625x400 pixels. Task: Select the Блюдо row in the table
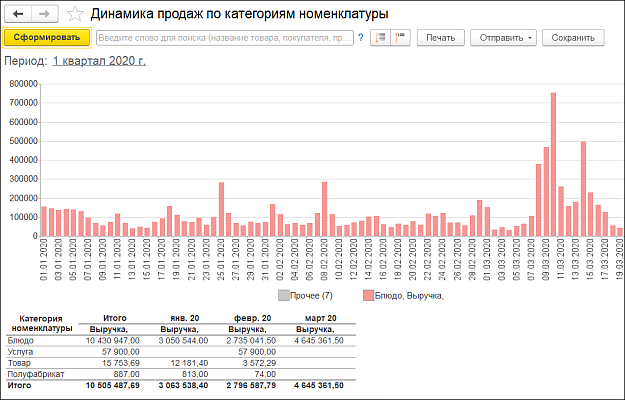[x=21, y=340]
